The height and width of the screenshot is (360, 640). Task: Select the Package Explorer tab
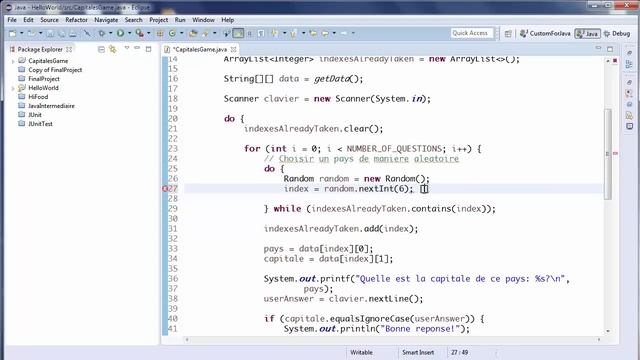point(40,49)
